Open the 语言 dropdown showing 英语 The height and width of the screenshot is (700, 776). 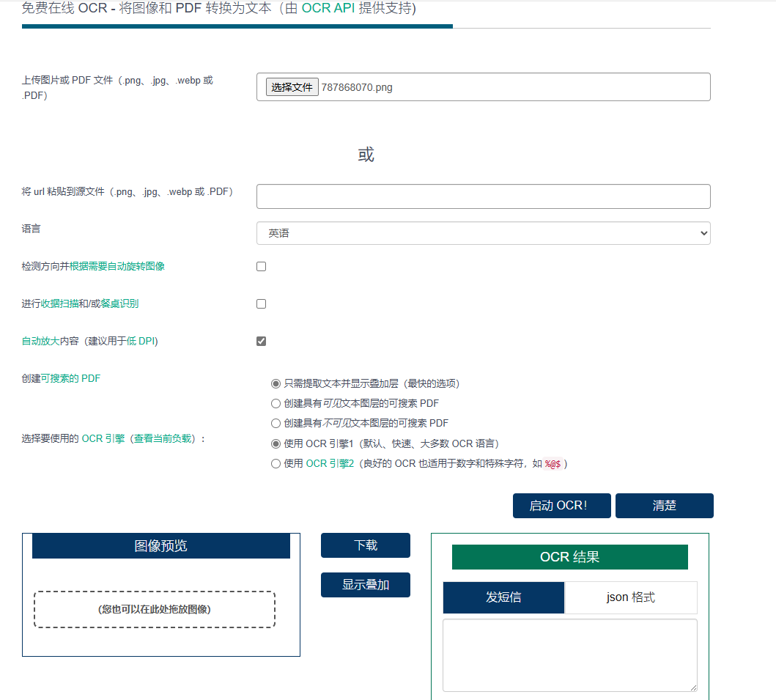[484, 233]
